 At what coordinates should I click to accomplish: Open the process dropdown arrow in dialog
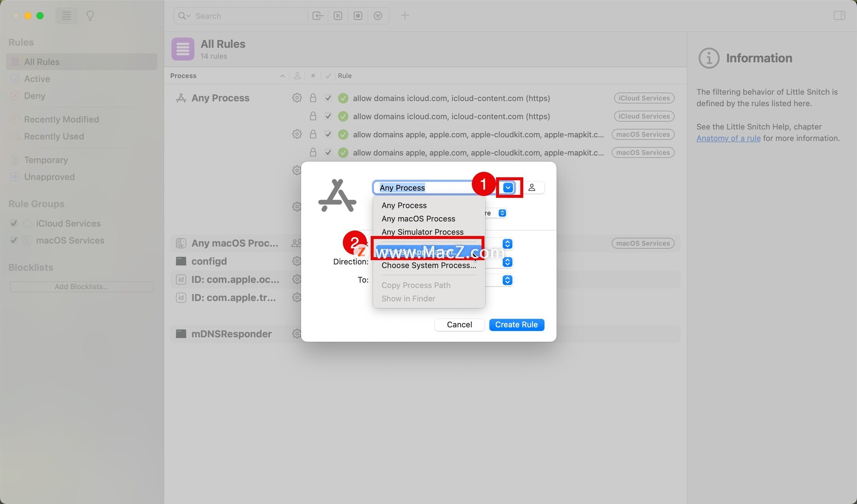click(x=508, y=188)
